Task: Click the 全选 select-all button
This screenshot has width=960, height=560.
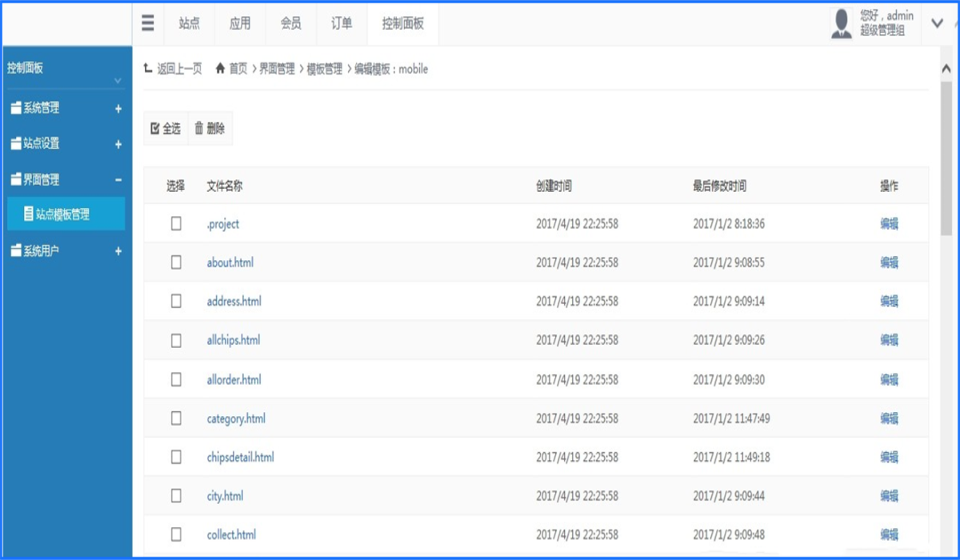Action: (x=166, y=128)
